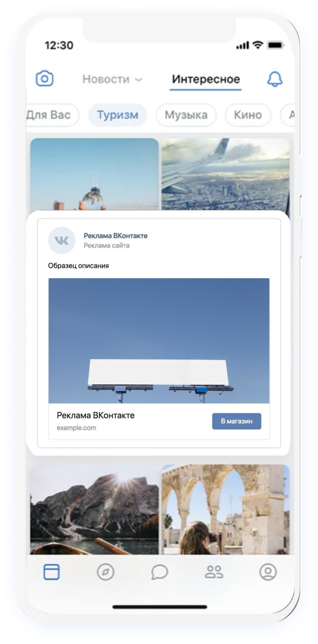The width and height of the screenshot is (318, 644).
Task: Open the messages speech bubble icon
Action: coord(160,572)
